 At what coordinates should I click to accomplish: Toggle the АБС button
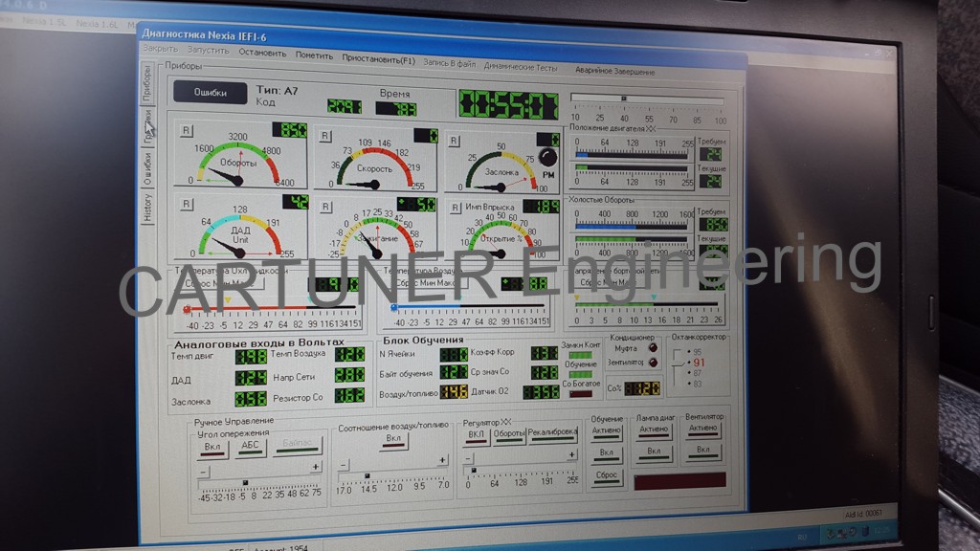(250, 446)
